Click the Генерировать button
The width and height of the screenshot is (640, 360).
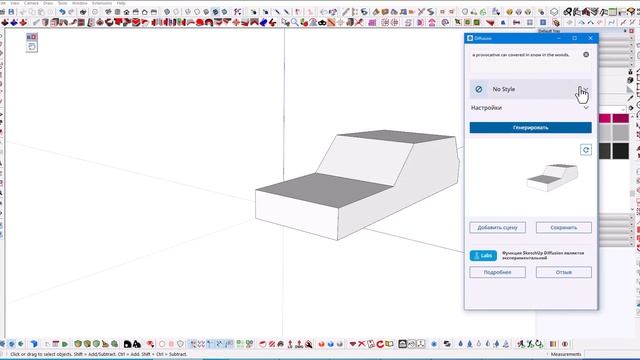coord(531,128)
